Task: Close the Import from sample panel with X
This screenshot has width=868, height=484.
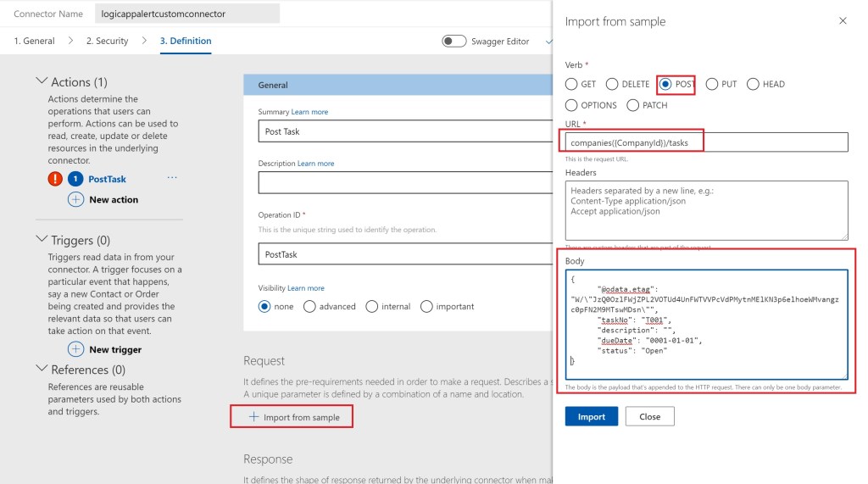Action: click(x=843, y=21)
